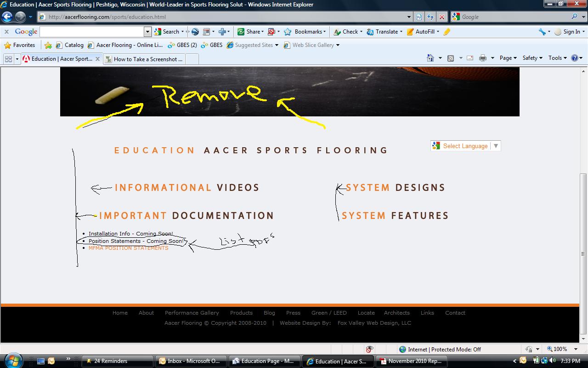The image size is (588, 368).
Task: Switch to How to Take a Screenshot tab
Action: click(x=144, y=59)
